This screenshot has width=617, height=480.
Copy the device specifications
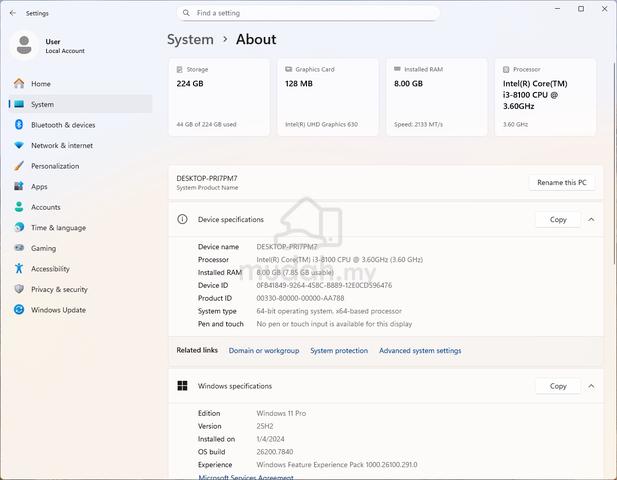point(558,220)
